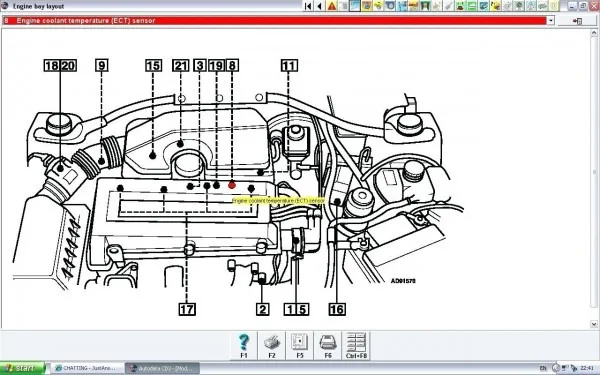Image resolution: width=600 pixels, height=375 pixels.
Task: Select the Autodata CD3 taskbar button
Action: coord(162,368)
